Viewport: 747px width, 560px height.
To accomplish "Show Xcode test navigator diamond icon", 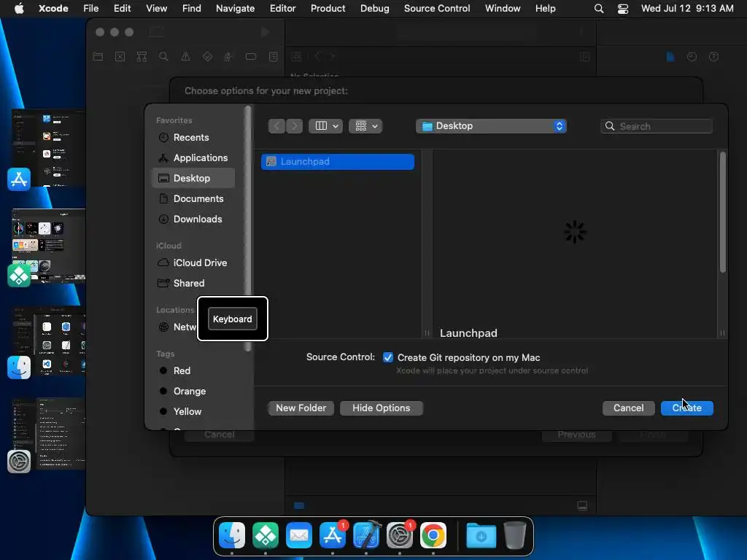I will (207, 57).
